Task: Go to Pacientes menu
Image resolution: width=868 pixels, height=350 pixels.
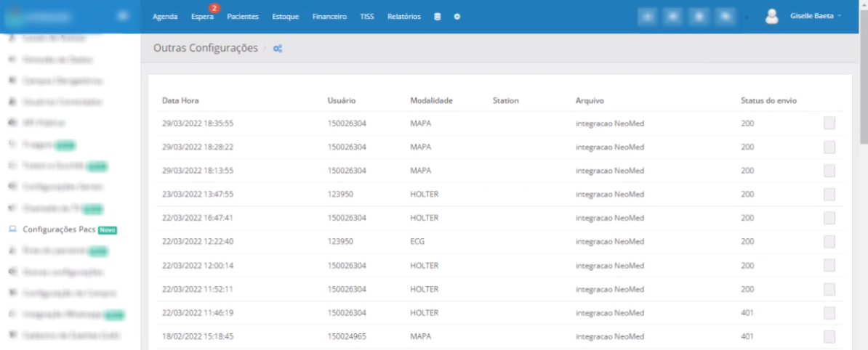Action: 243,17
